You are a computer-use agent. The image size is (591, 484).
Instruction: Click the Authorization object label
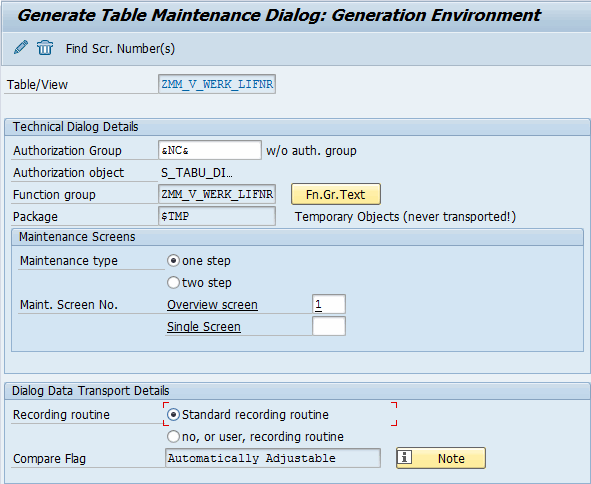coord(69,173)
